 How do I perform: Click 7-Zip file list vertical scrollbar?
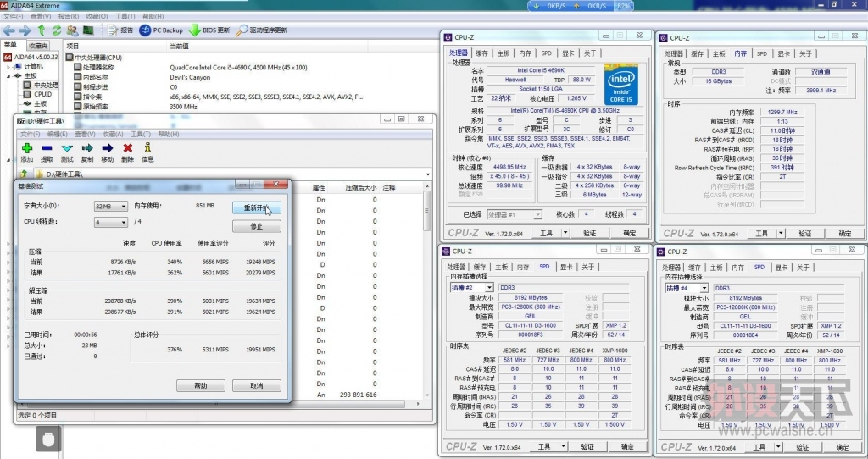[427, 291]
